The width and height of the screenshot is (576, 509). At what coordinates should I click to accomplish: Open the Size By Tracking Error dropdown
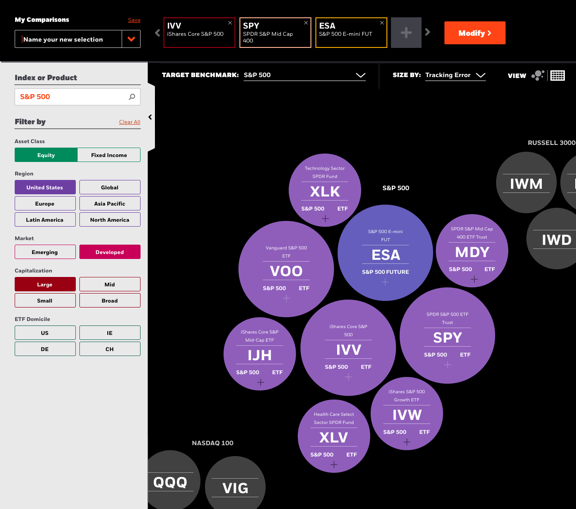[456, 75]
